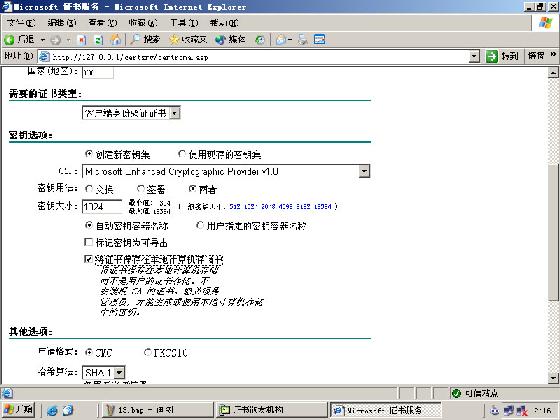Image resolution: width=560 pixels, height=420 pixels.
Task: Click the Stop page loading icon
Action: 82,40
